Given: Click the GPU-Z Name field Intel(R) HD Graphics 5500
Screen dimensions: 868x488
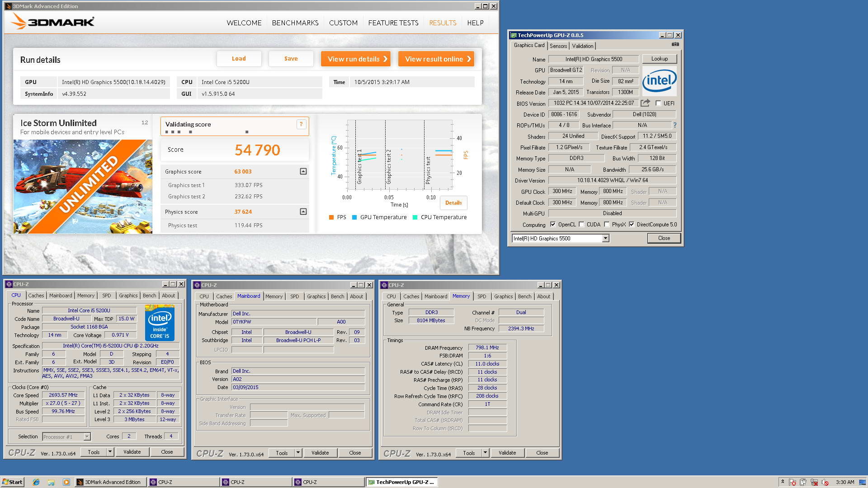Looking at the screenshot, I should tap(594, 59).
